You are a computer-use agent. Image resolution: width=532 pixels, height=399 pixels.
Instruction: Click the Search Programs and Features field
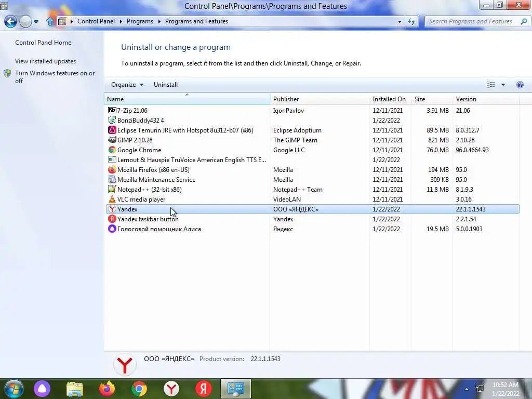pos(472,21)
